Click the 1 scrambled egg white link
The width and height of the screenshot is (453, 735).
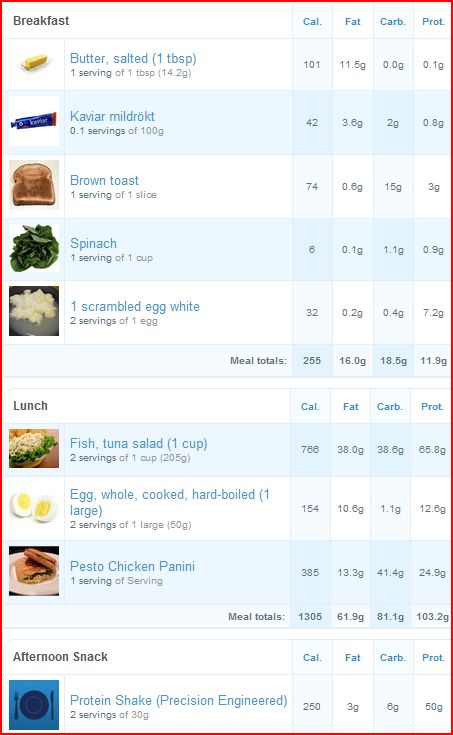tap(135, 307)
